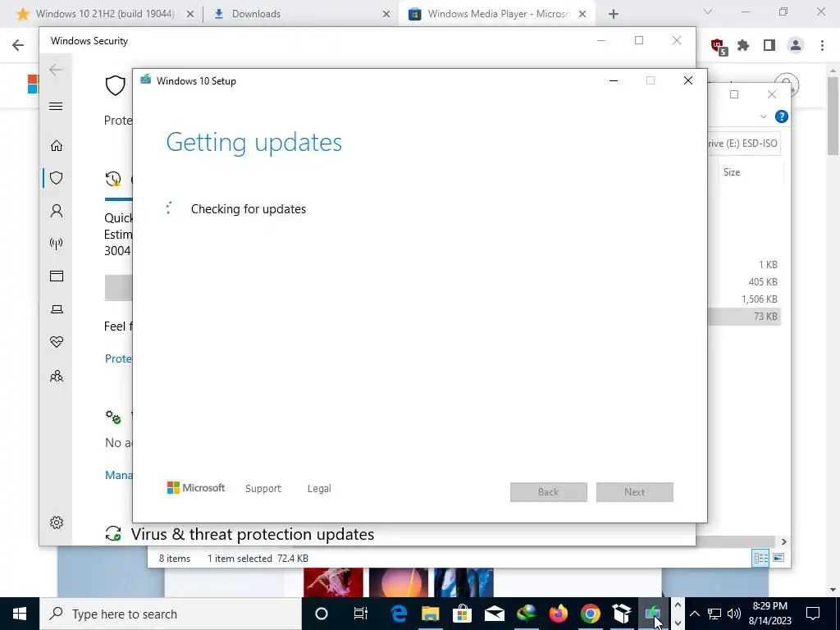Open Device performance & health heart icon

(57, 342)
